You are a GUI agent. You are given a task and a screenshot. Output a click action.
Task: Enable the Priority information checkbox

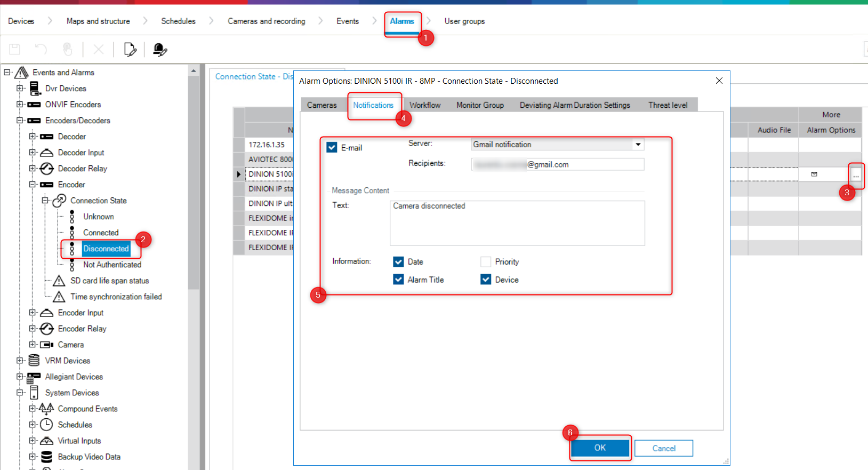[x=486, y=262]
